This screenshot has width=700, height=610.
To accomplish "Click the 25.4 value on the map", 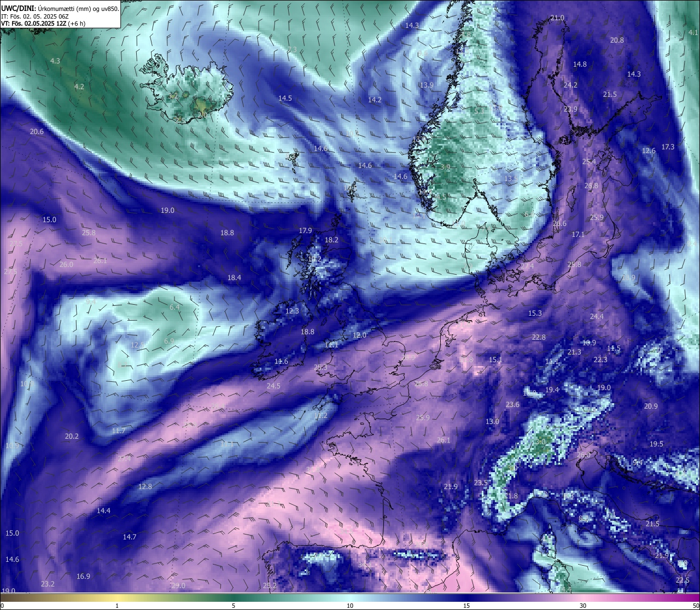I will point(589,161).
